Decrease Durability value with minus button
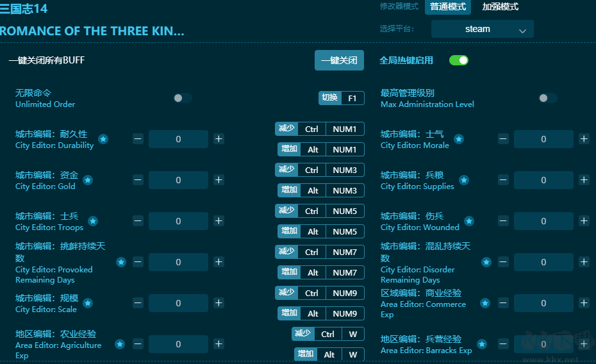The width and height of the screenshot is (596, 364). tap(138, 139)
